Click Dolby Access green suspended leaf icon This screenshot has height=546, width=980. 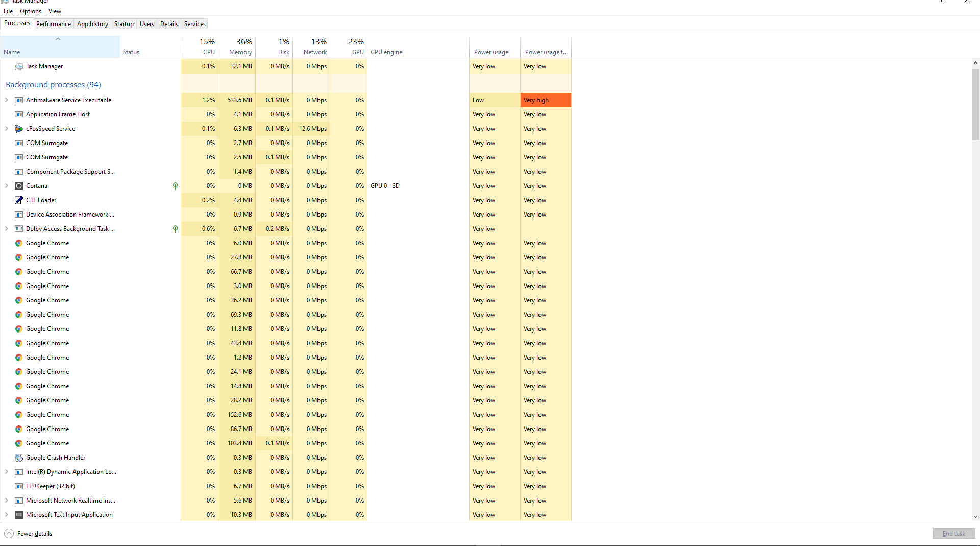tap(175, 229)
